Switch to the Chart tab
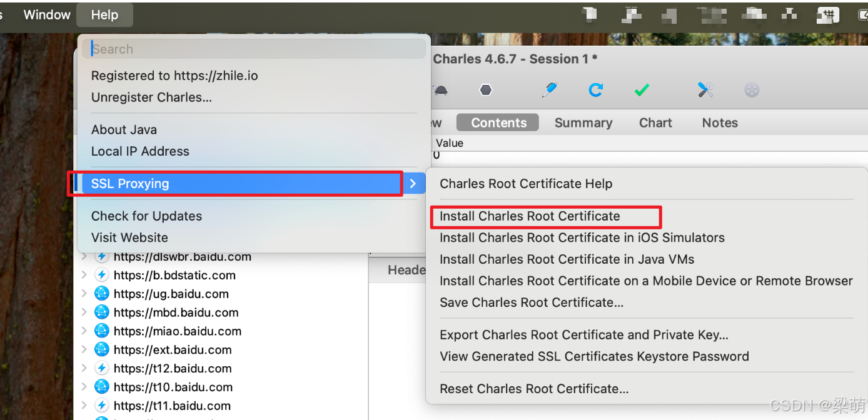The image size is (868, 420). (655, 122)
